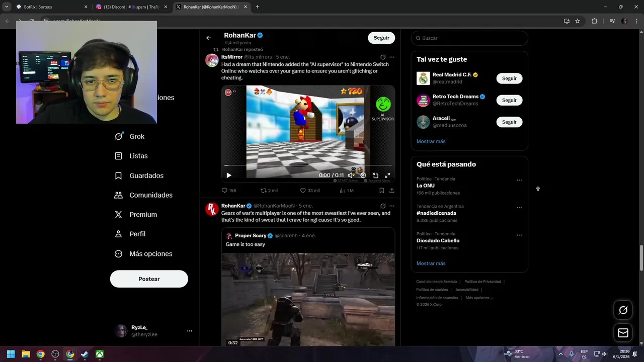Bookmark page with star icon
This screenshot has height=362, width=644.
(x=578, y=21)
